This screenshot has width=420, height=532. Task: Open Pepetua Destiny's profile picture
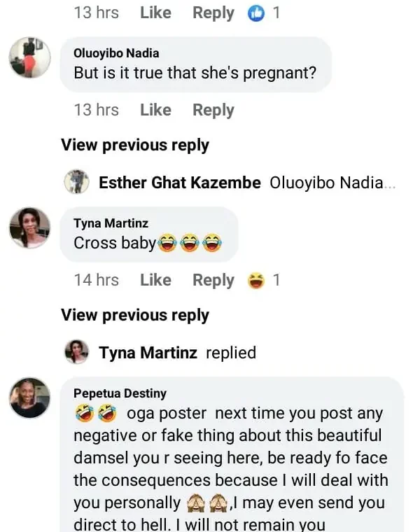(30, 398)
